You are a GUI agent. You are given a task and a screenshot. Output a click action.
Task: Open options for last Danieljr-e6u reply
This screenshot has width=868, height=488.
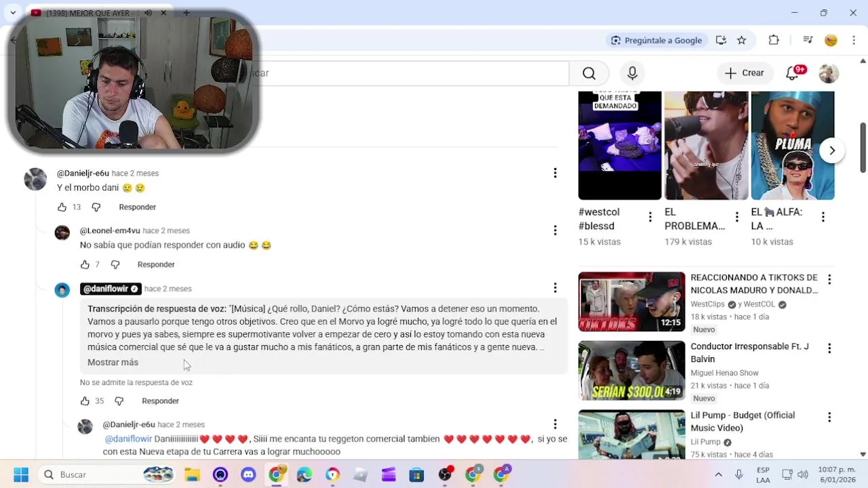coord(555,424)
